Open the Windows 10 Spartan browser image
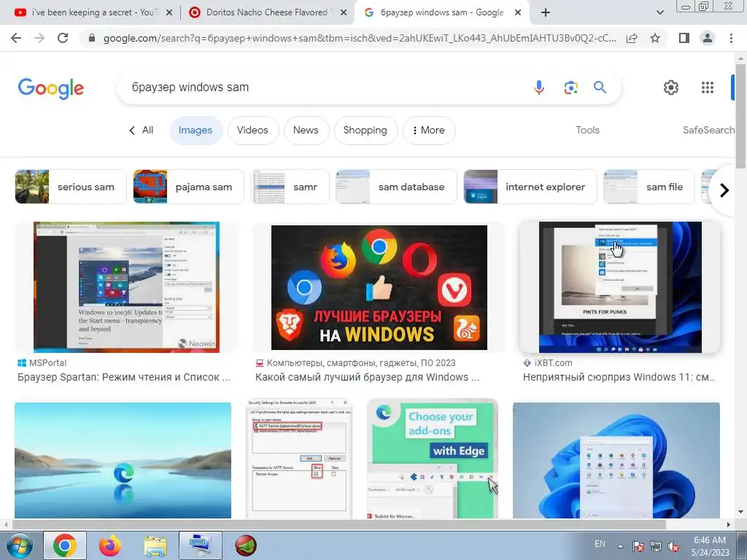The image size is (747, 560). [126, 287]
